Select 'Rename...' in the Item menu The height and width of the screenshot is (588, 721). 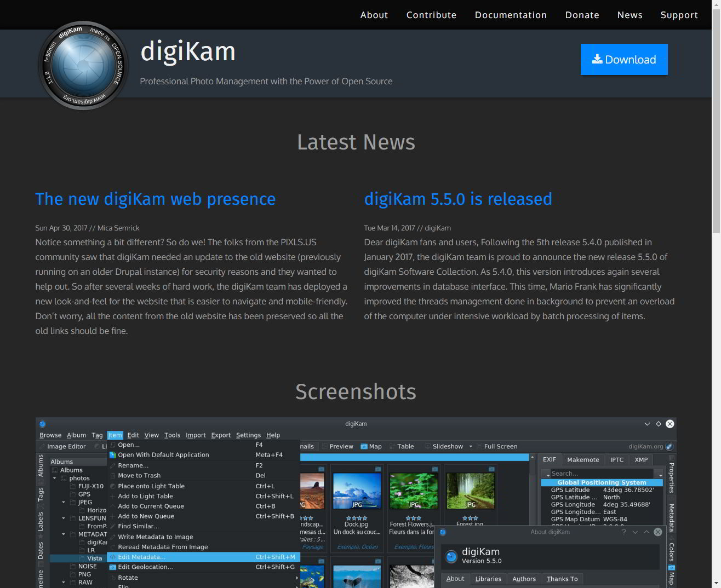coord(204,465)
